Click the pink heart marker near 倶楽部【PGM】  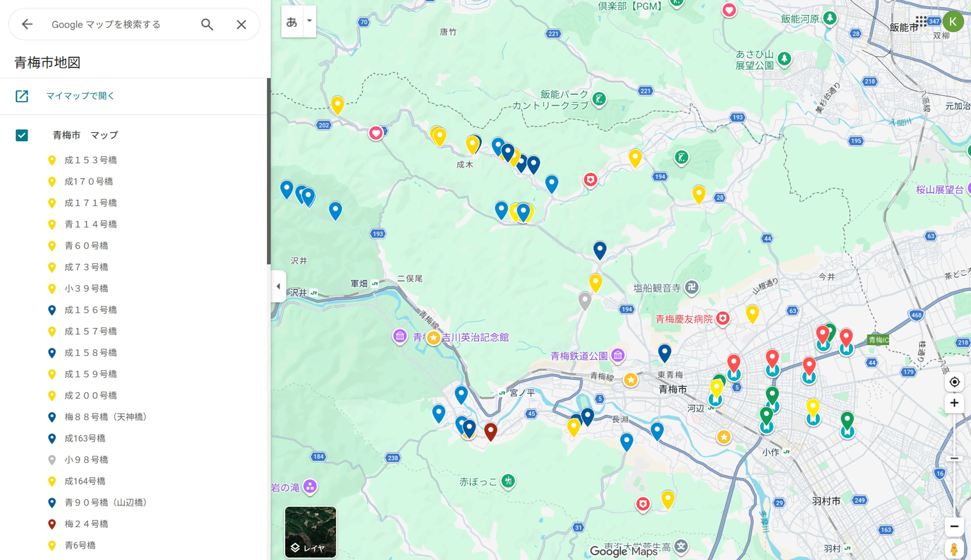[x=729, y=10]
